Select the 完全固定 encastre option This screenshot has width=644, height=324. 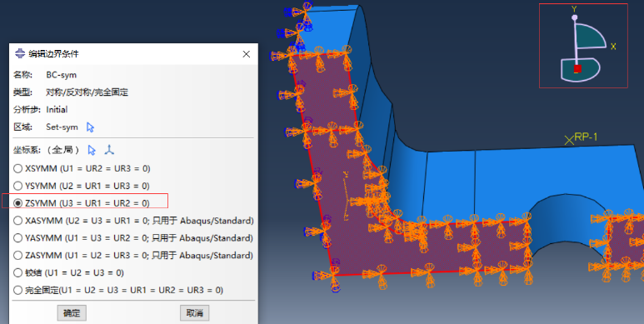point(18,291)
